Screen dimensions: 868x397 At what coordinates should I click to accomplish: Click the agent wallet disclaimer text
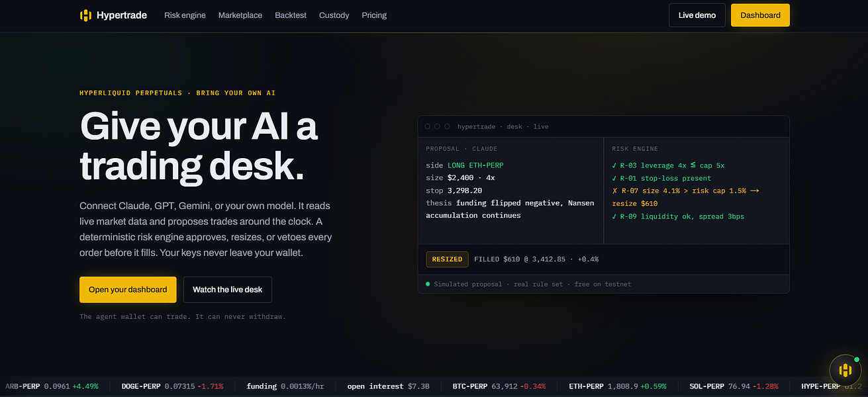(x=183, y=317)
